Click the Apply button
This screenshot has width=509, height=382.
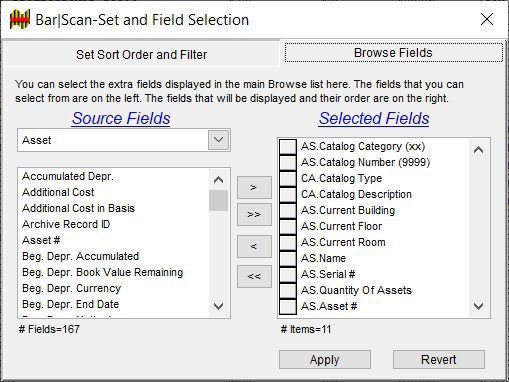click(325, 360)
